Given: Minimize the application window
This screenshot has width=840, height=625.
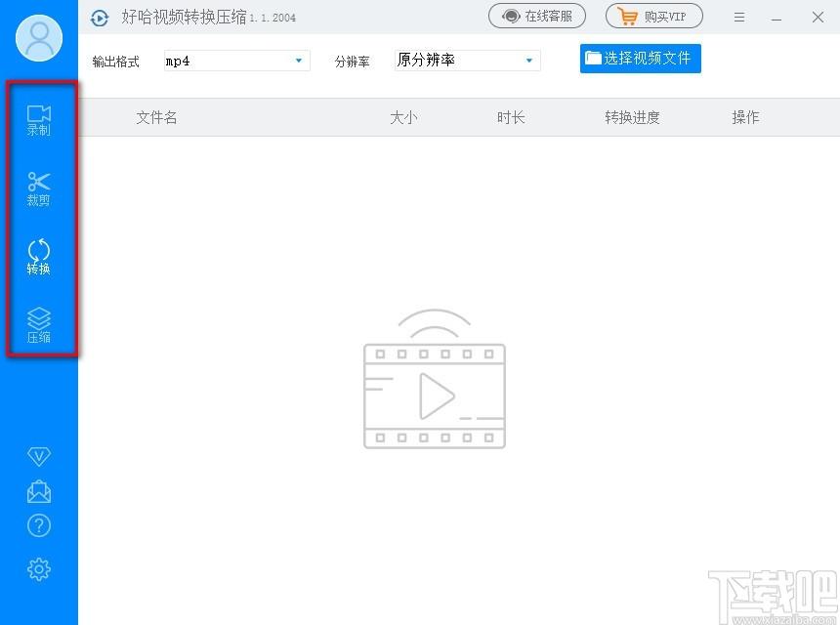Looking at the screenshot, I should tap(777, 18).
